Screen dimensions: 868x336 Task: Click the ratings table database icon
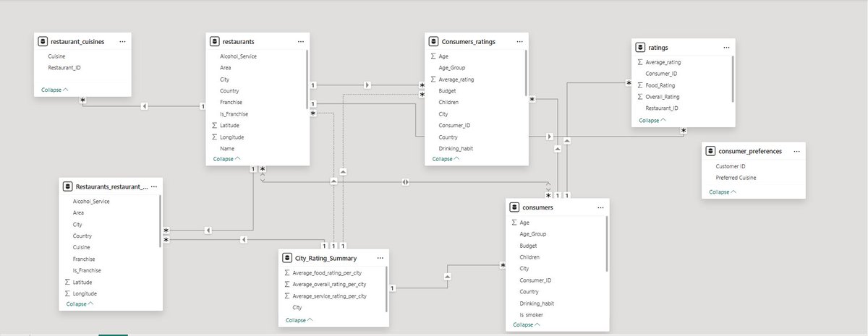pyautogui.click(x=640, y=48)
